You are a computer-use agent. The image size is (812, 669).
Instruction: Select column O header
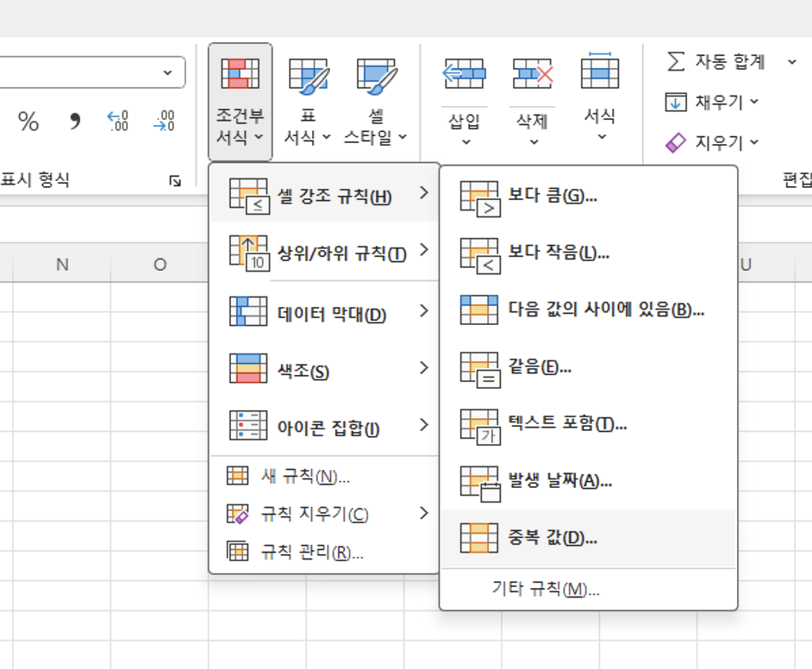coord(160,265)
